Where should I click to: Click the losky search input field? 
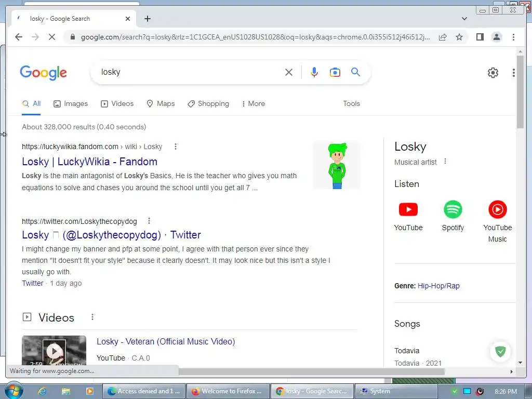point(190,72)
